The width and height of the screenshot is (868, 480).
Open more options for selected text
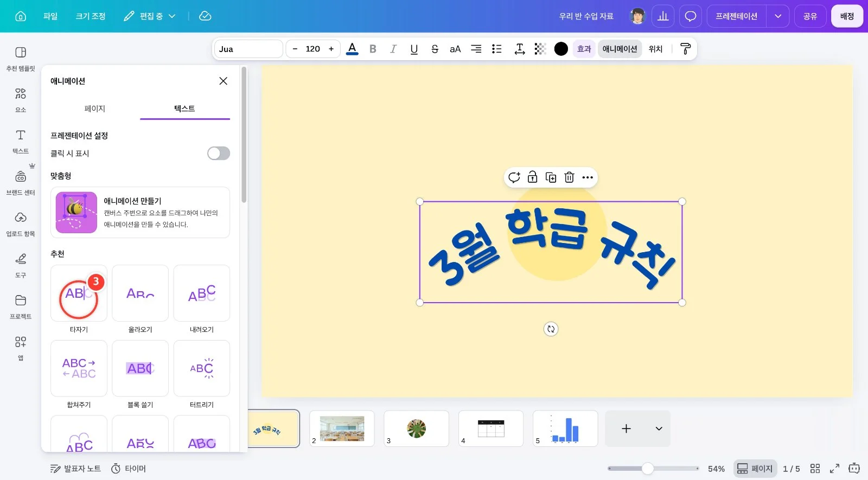(x=588, y=177)
